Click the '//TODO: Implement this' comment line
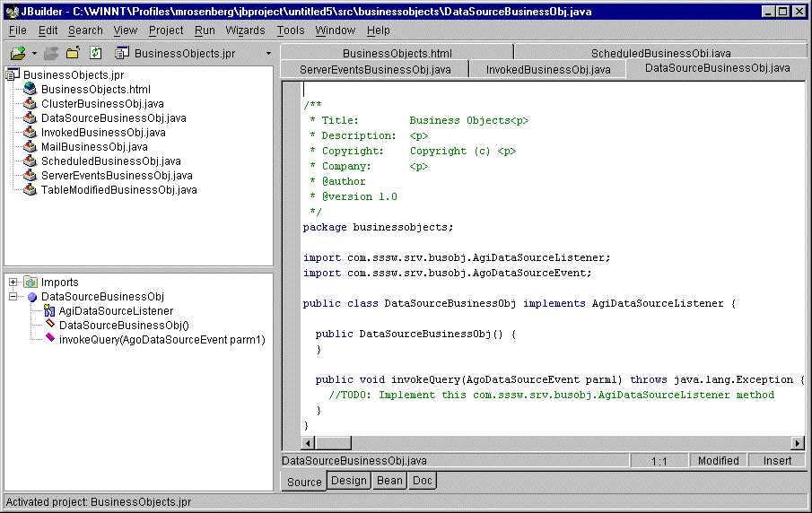The width and height of the screenshot is (812, 513). tap(551, 395)
